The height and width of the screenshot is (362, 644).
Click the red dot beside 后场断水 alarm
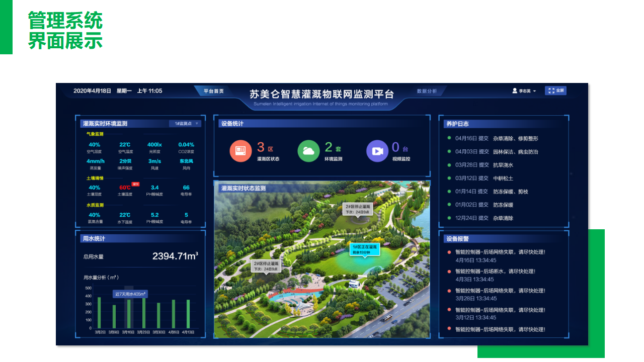click(449, 271)
